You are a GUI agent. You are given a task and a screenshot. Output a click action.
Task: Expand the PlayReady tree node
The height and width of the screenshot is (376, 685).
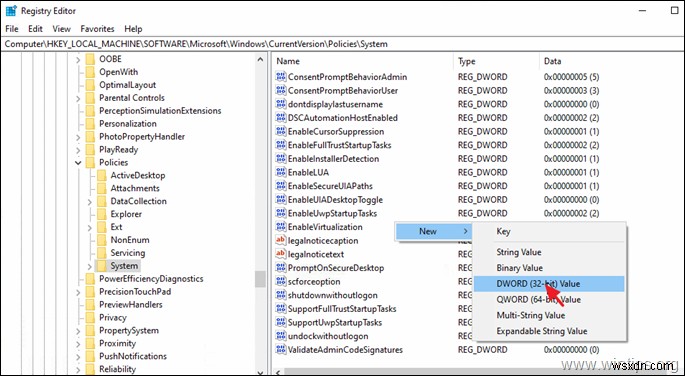pos(78,149)
